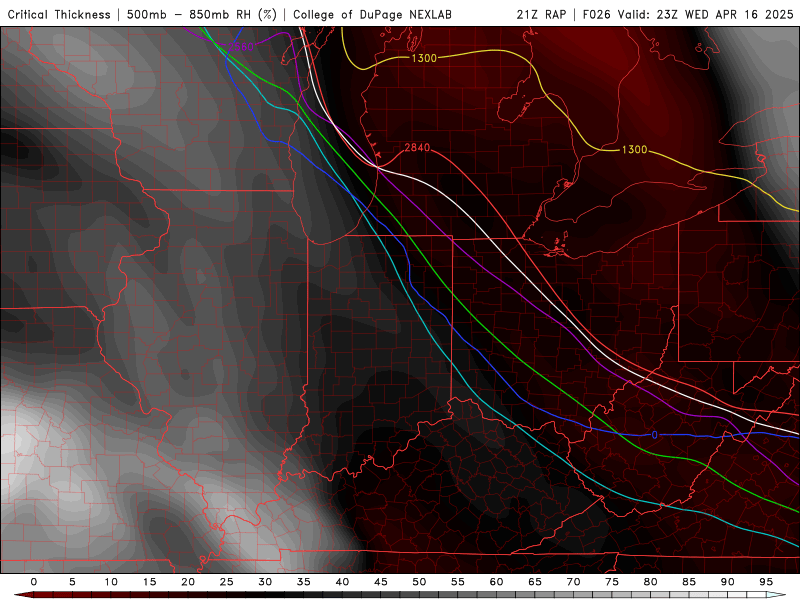Click the "5" tick on the colorbar scale

[x=72, y=582]
